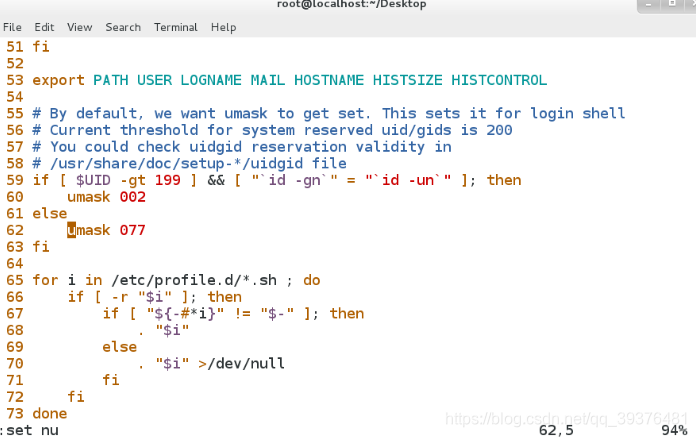Screen dimensions: 696x437
Task: Click the window title root@localhost:~/Desktop
Action: pos(351,4)
